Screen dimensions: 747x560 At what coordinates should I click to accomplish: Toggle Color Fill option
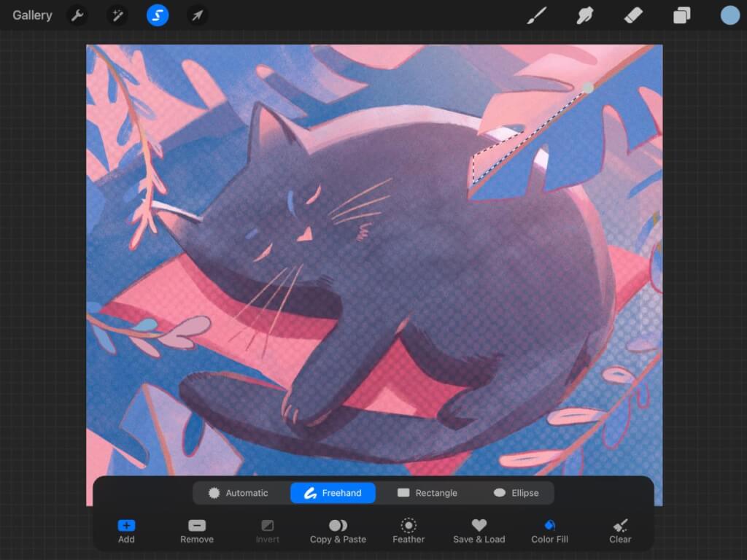550,531
